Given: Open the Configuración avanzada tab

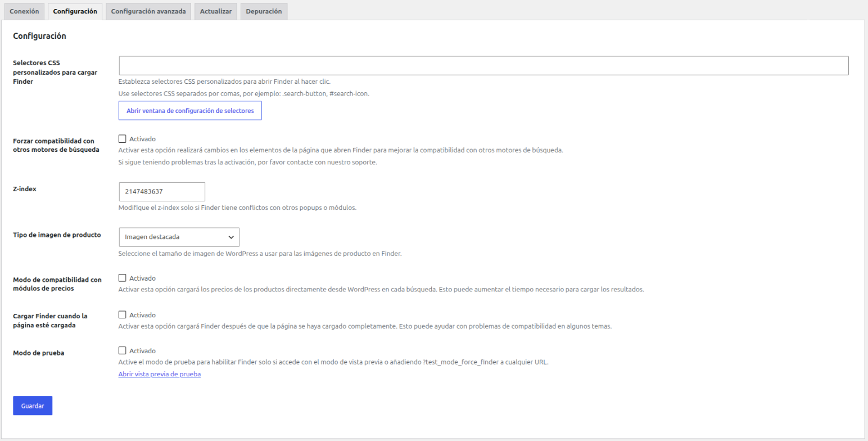Looking at the screenshot, I should point(148,11).
